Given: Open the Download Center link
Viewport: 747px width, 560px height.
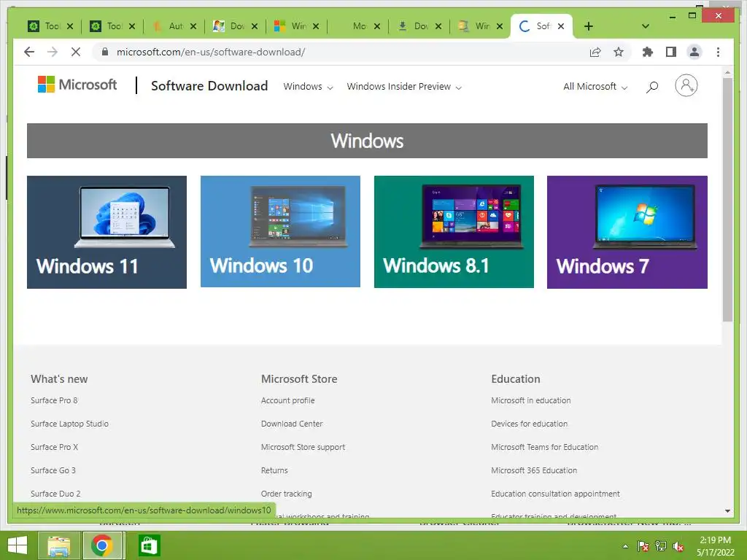Looking at the screenshot, I should point(292,424).
